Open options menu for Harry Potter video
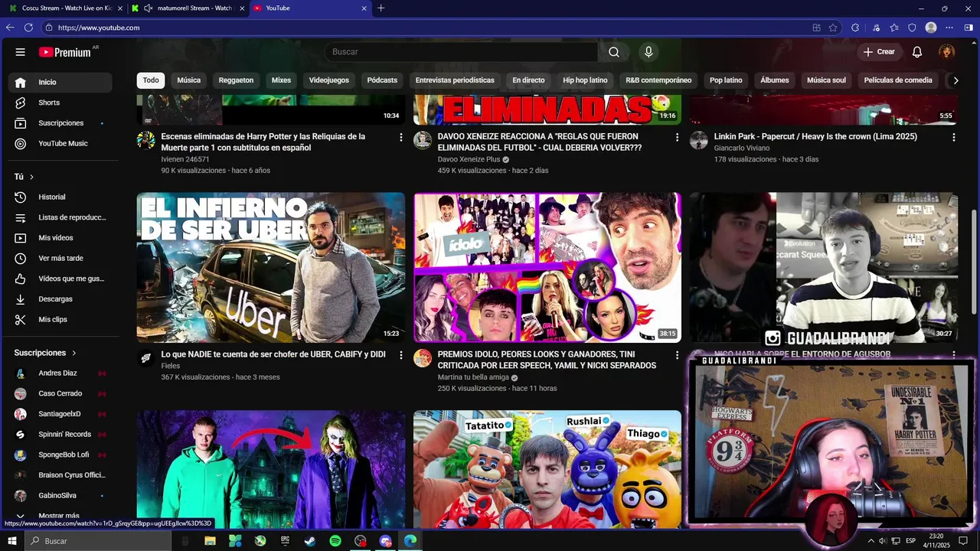 [400, 137]
